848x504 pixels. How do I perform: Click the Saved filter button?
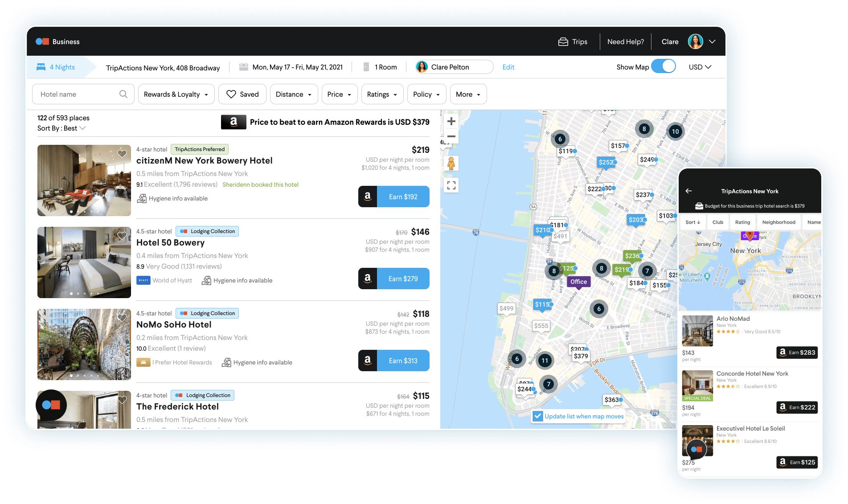tap(242, 94)
